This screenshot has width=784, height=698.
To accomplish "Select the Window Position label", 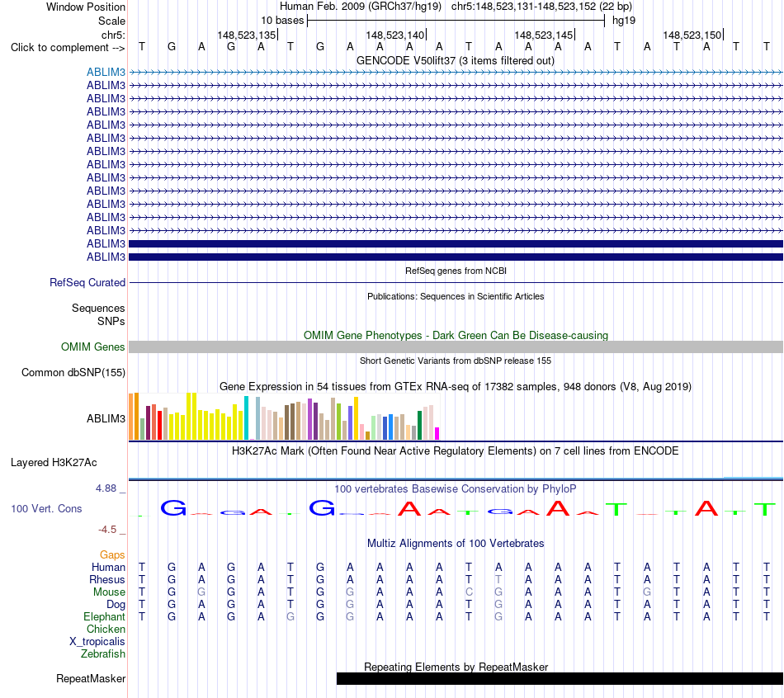I will coord(86,7).
